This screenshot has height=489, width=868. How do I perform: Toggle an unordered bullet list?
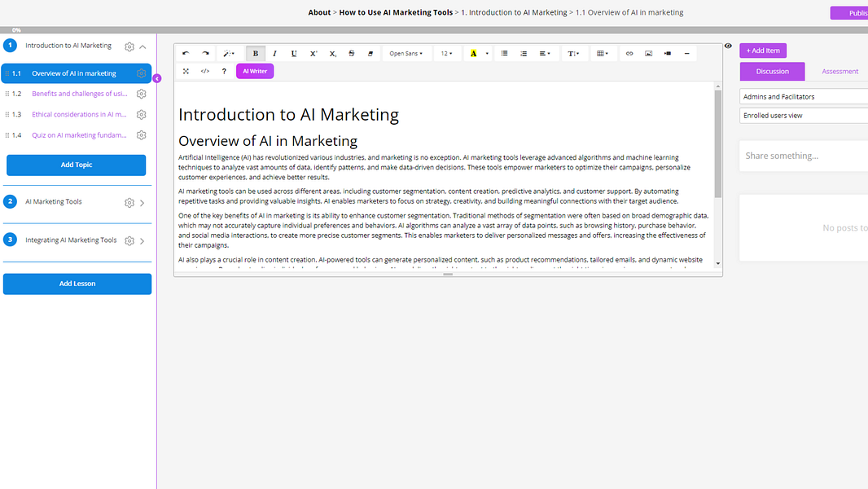(503, 53)
